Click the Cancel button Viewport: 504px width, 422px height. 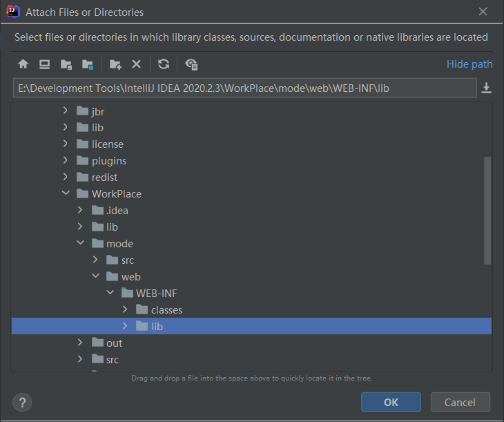(x=460, y=402)
